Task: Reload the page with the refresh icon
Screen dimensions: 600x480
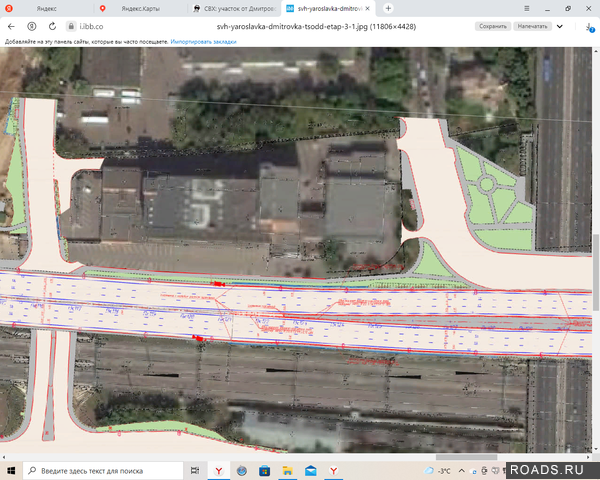Action: [52, 25]
